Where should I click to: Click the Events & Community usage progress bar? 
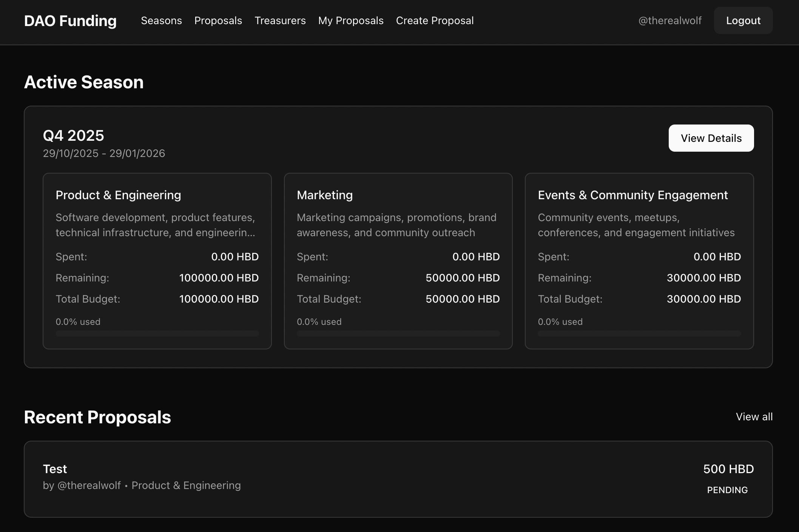click(639, 334)
